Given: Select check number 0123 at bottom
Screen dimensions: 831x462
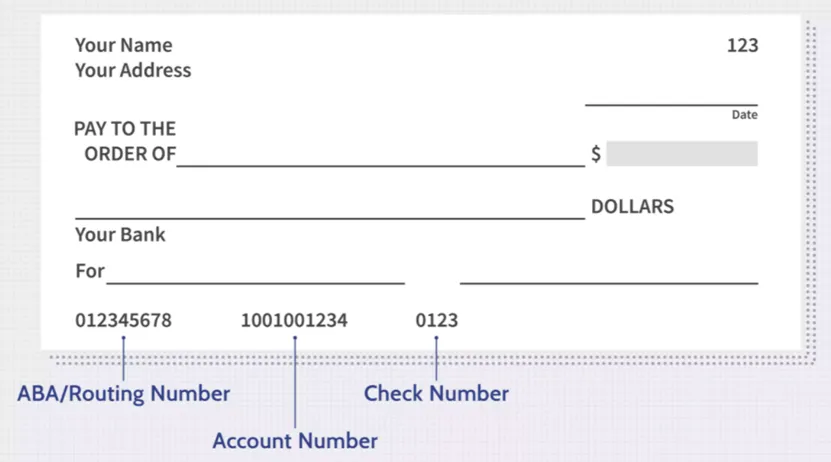Looking at the screenshot, I should pos(436,321).
